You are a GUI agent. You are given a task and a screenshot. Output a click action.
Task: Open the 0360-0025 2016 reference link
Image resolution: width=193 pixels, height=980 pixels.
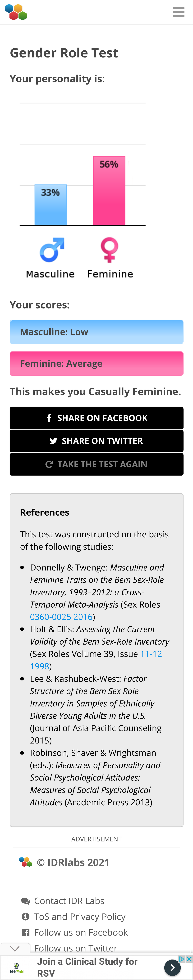click(61, 617)
